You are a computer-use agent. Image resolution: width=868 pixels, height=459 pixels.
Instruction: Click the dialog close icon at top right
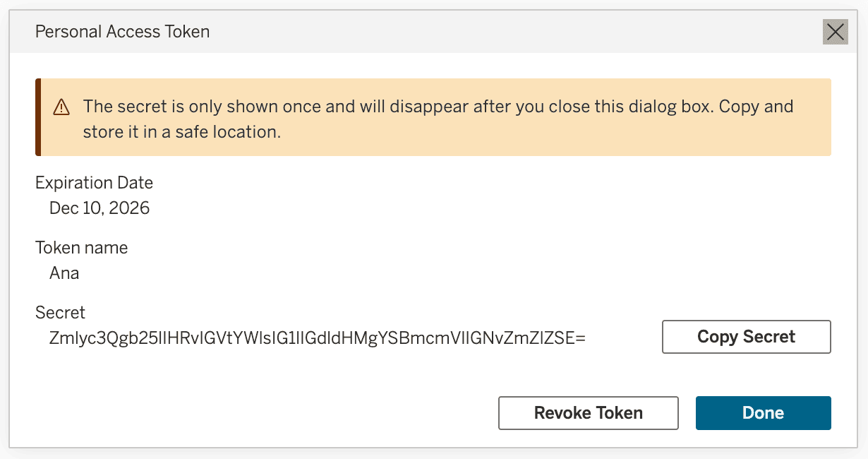coord(835,32)
